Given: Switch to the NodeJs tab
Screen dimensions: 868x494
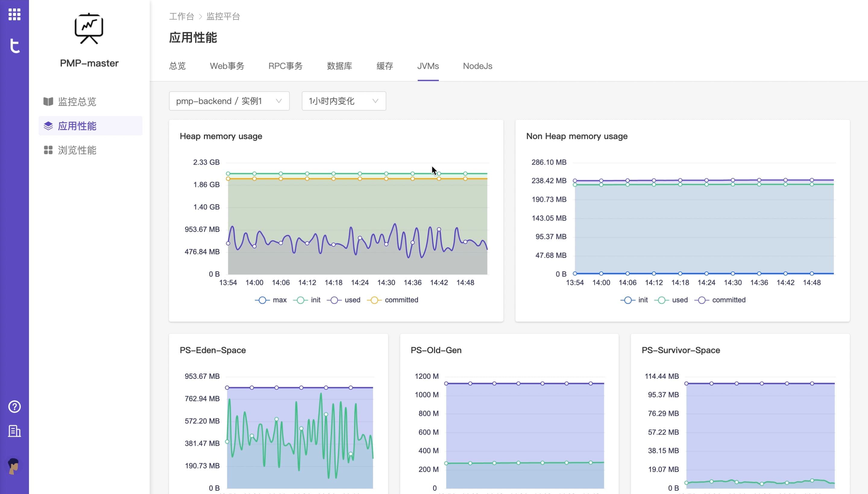Looking at the screenshot, I should pyautogui.click(x=477, y=66).
